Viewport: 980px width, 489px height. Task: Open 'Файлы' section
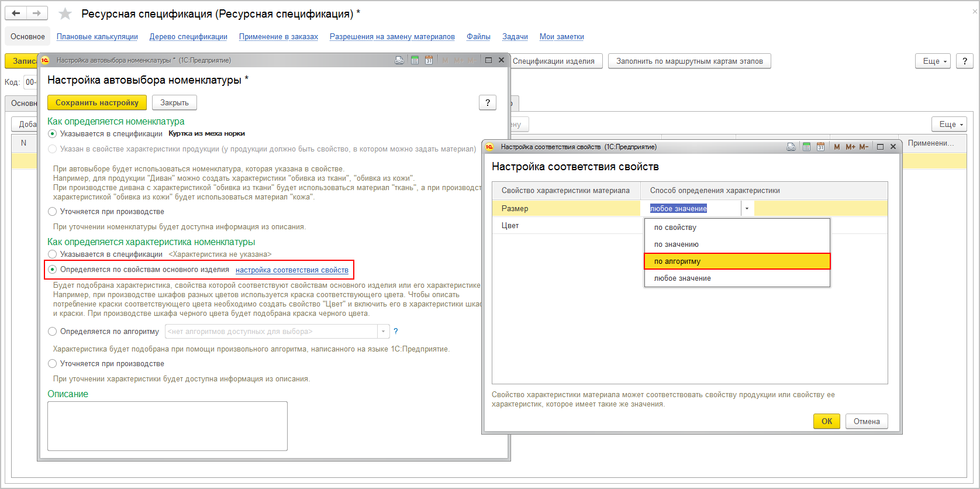(478, 36)
